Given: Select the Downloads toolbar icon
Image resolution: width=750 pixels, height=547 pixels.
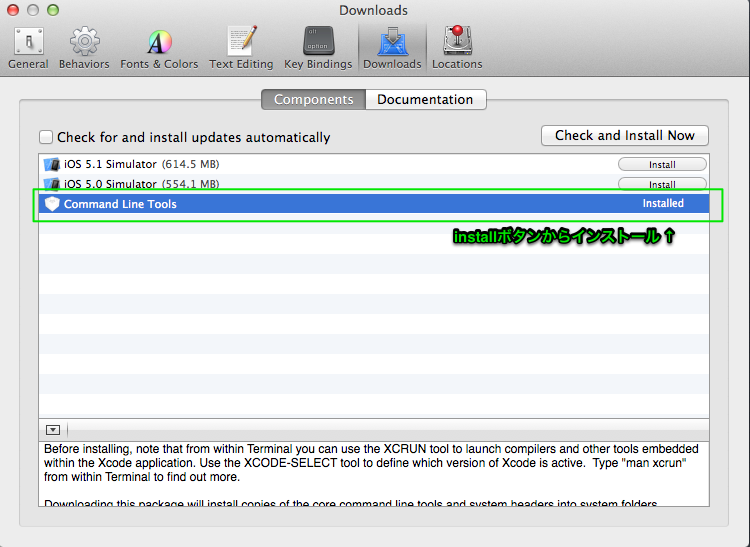Looking at the screenshot, I should tap(392, 41).
